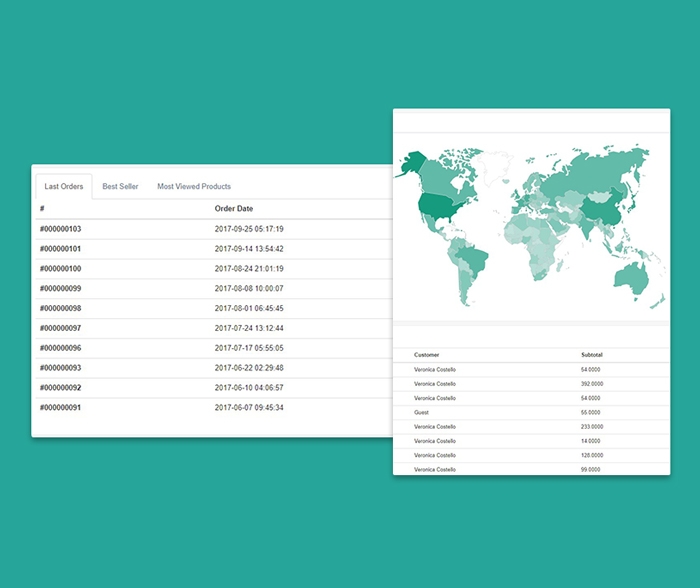
Task: Click order date 2017-08-24 21:01:19
Action: pos(249,269)
